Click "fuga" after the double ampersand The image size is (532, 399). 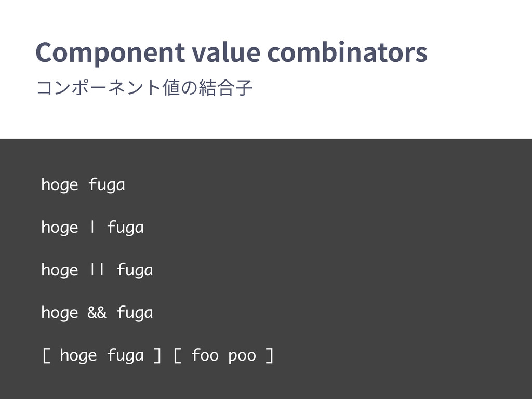(x=135, y=313)
